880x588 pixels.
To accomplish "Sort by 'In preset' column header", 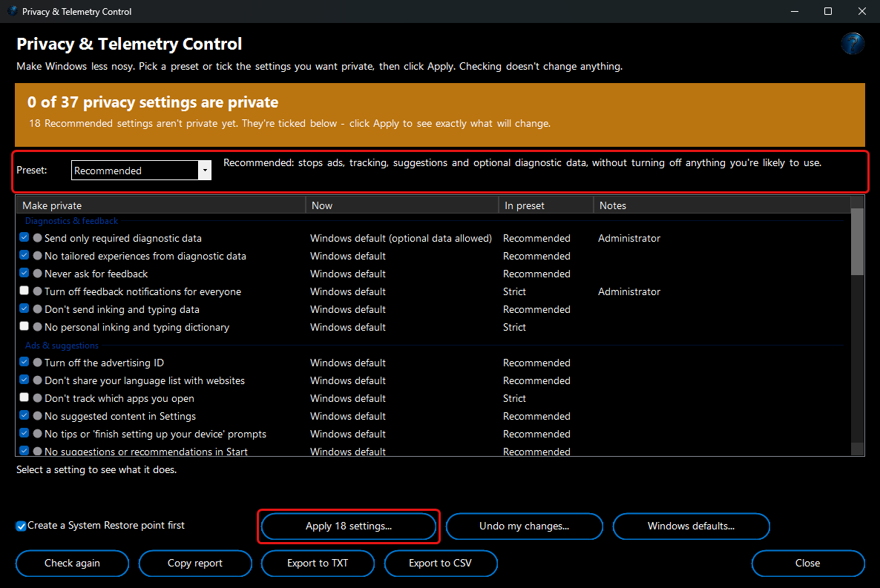I will 546,205.
